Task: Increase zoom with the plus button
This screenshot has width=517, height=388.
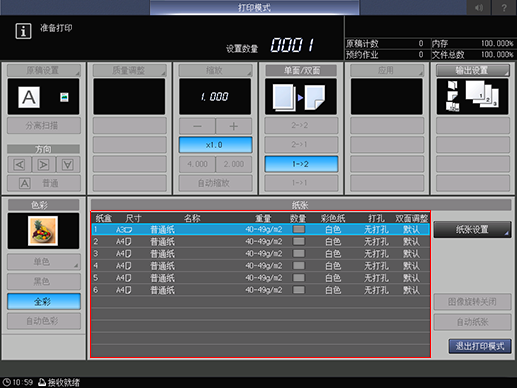Action: click(x=234, y=126)
